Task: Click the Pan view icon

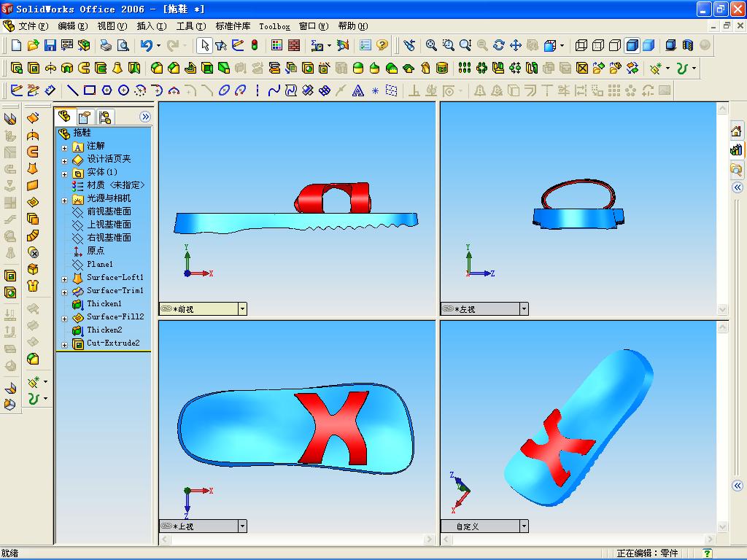Action: coord(516,45)
